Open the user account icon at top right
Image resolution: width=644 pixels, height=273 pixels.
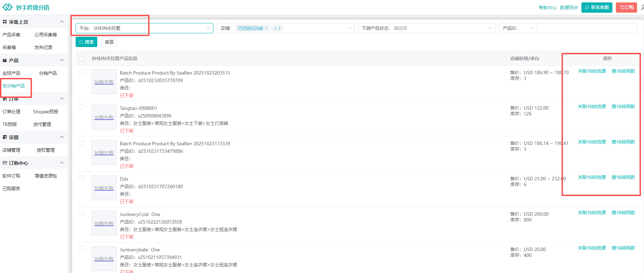642,7
